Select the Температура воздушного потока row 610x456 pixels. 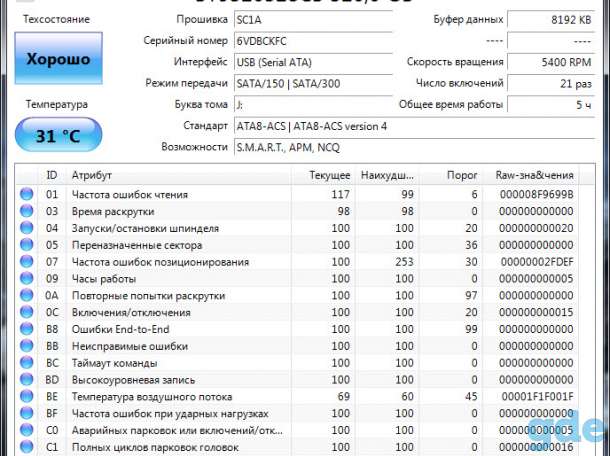click(298, 396)
